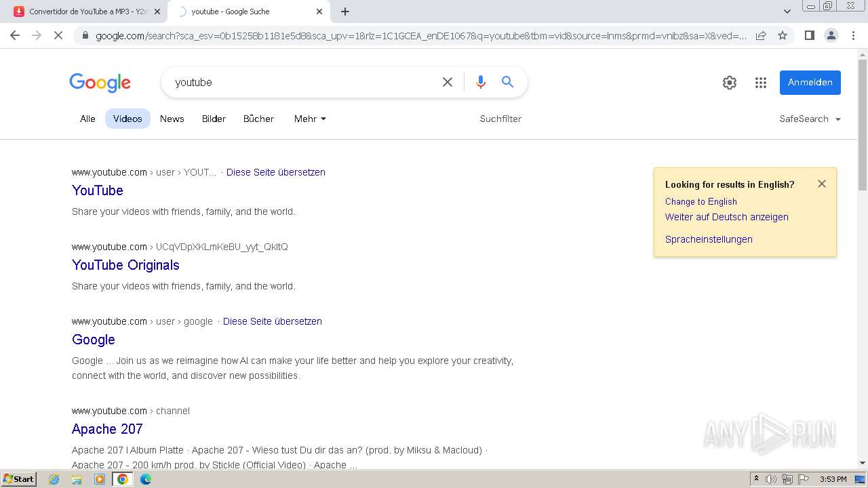This screenshot has width=868, height=488.
Task: Open the Chrome three-dot menu
Action: point(852,35)
